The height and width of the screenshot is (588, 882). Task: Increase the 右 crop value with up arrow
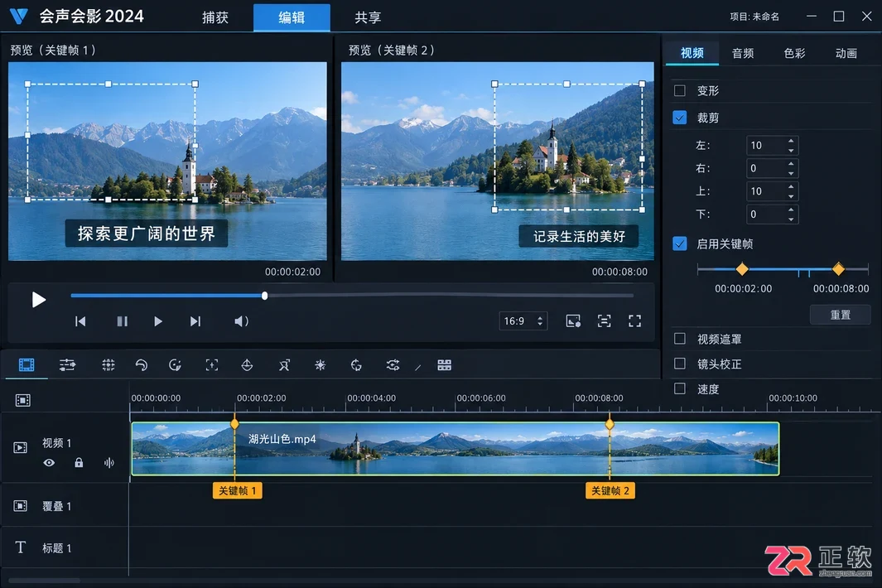coord(791,164)
